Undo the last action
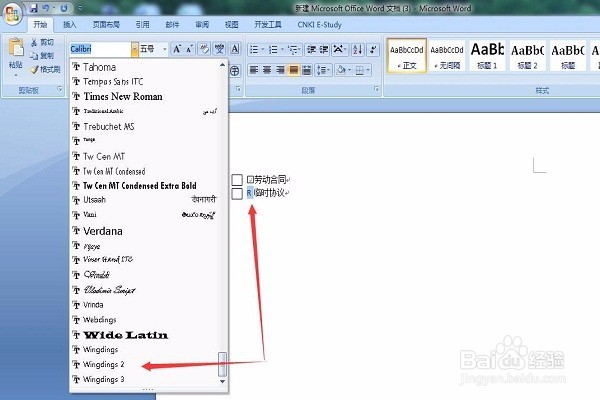Image resolution: width=600 pixels, height=400 pixels. coord(46,8)
